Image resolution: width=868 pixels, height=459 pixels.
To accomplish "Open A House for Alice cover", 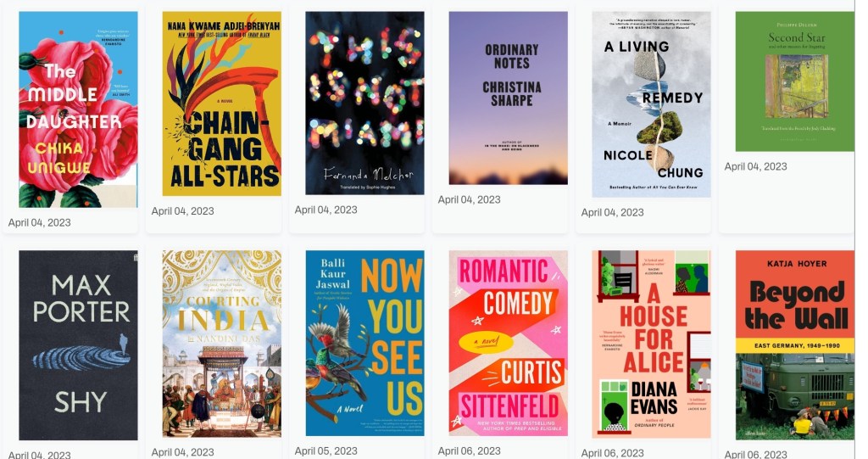I will point(652,344).
